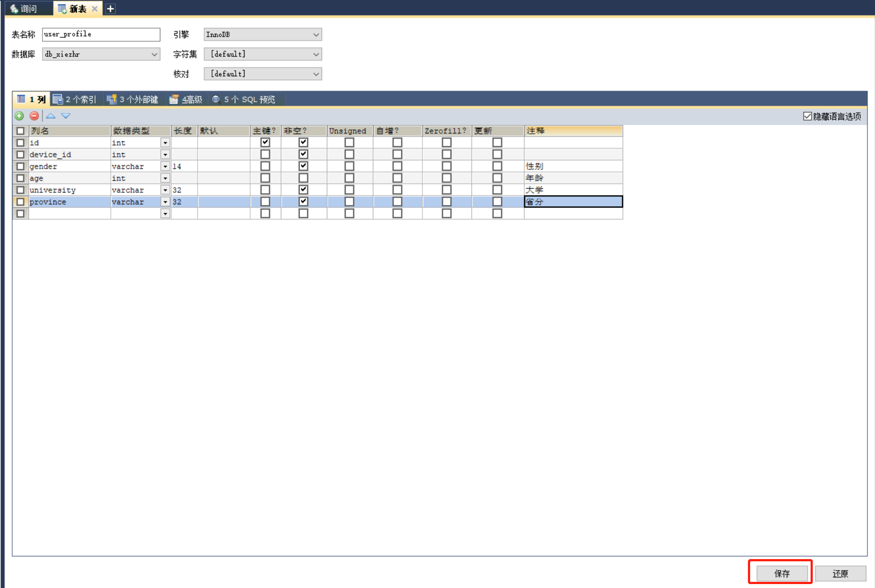Click the red remove column icon
Viewport: 875px width, 588px height.
click(x=34, y=116)
